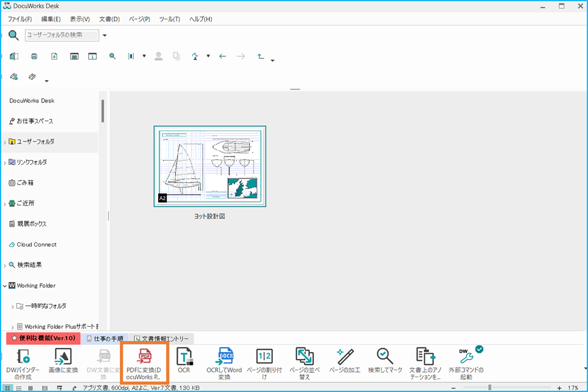Image resolution: width=588 pixels, height=392 pixels.
Task: Switch to 仕事の手順 tab
Action: (x=105, y=338)
